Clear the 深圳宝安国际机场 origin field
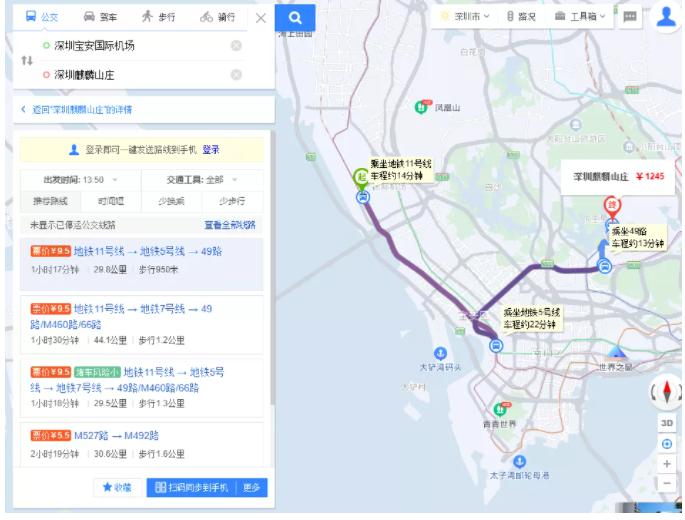This screenshot has height=520, width=685. pos(236,45)
